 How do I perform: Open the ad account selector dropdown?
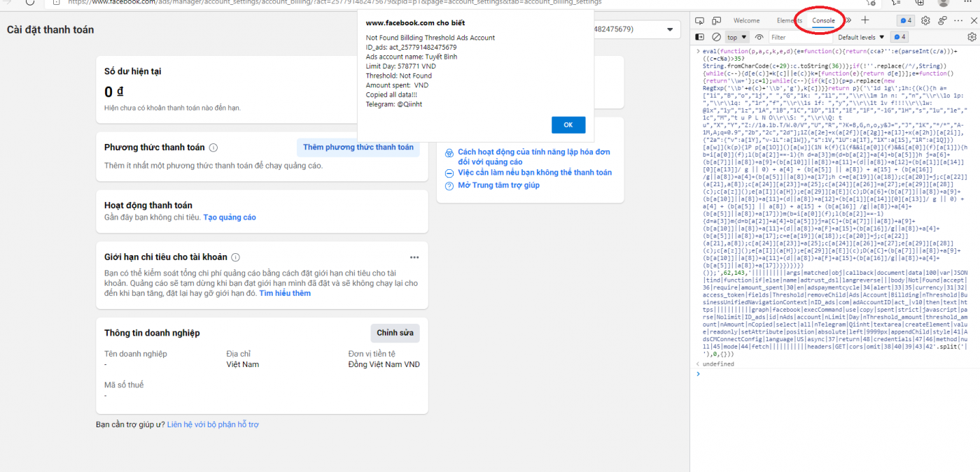click(637, 29)
